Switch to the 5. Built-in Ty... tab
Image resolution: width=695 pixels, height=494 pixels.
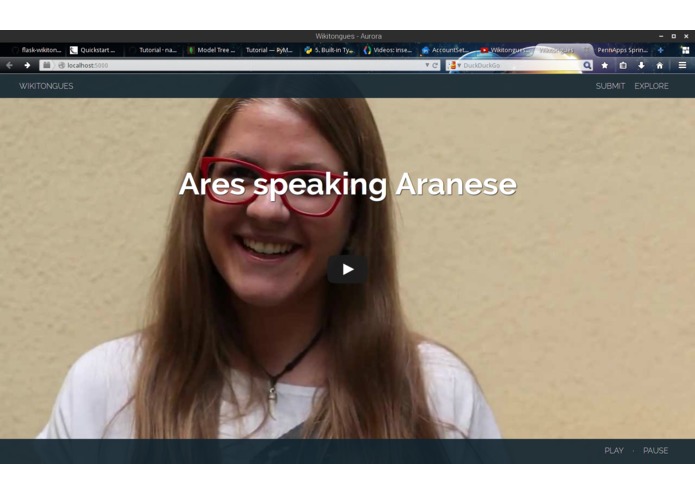[329, 50]
